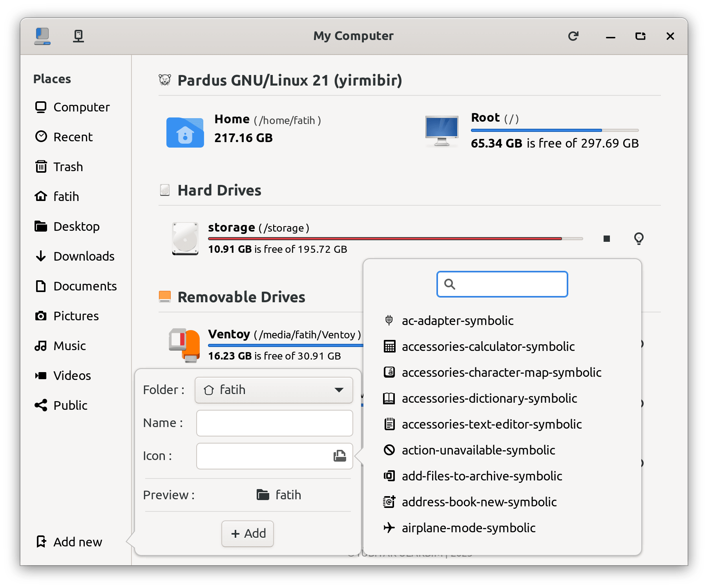
Task: Open the Folder dropdown showing fatih
Action: pos(274,390)
